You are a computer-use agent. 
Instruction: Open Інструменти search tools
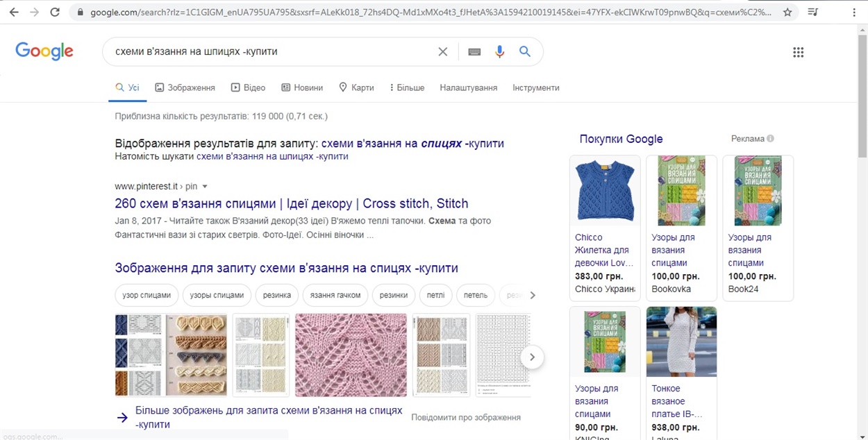[x=536, y=88]
